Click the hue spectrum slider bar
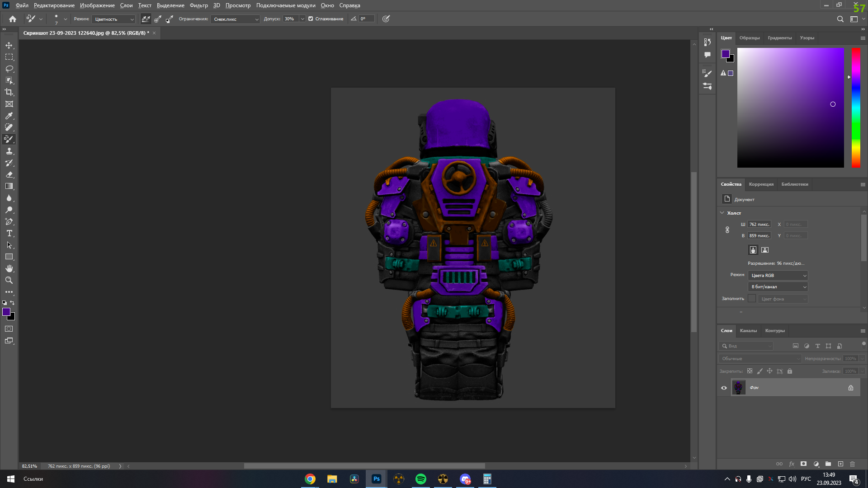This screenshot has width=868, height=488. [856, 108]
